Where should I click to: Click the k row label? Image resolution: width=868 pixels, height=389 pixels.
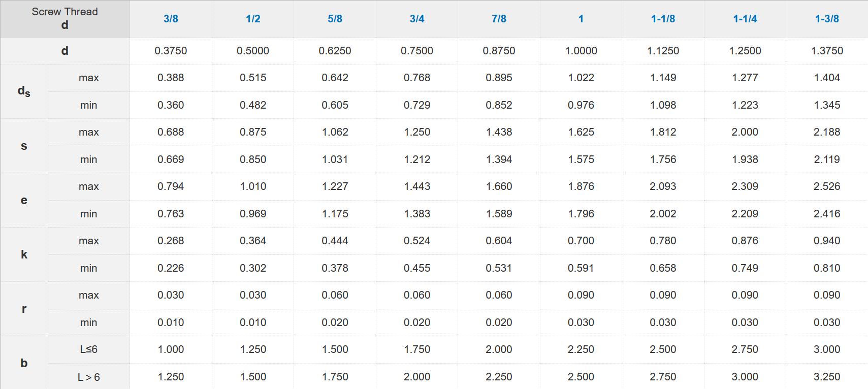coord(24,254)
